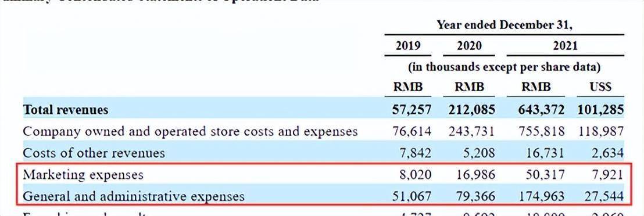Click Company owned and operated store costs label
The height and width of the screenshot is (216, 644).
point(190,131)
